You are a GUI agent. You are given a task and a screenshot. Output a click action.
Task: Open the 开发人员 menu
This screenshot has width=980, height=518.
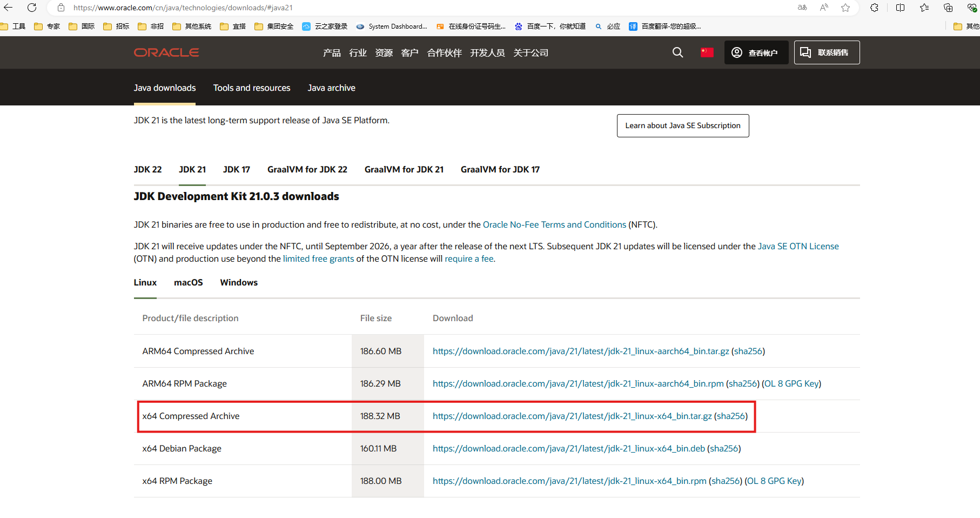tap(487, 52)
